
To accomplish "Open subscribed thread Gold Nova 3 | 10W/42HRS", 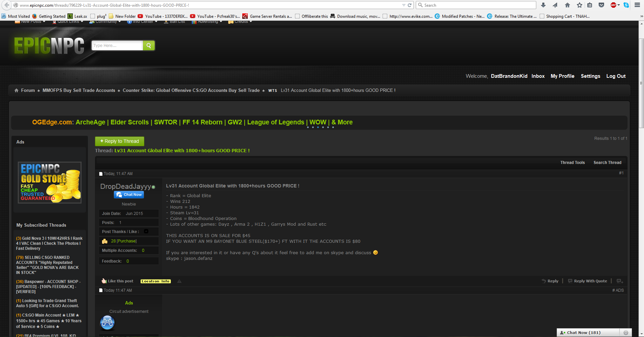I will tap(49, 243).
